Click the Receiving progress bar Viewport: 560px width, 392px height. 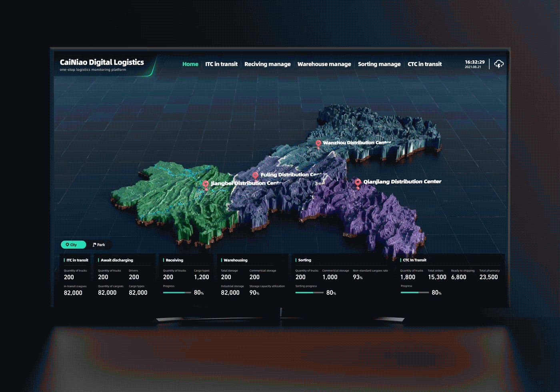click(x=177, y=293)
